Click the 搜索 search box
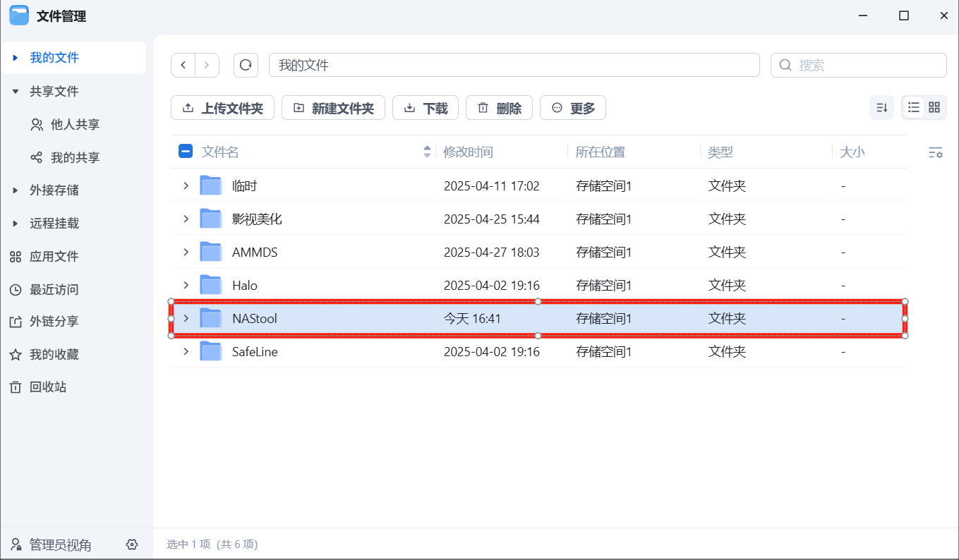Image resolution: width=959 pixels, height=560 pixels. [x=858, y=65]
